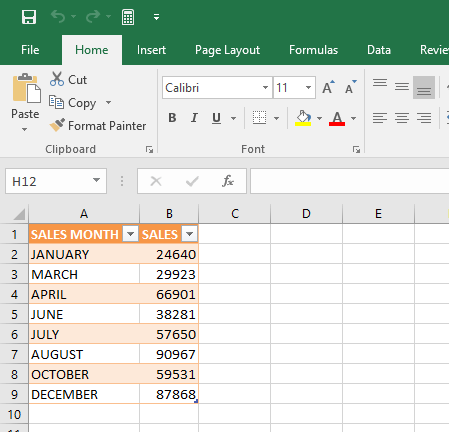Toggle Bold formatting
Viewport: 449px width, 432px height.
coord(172,118)
